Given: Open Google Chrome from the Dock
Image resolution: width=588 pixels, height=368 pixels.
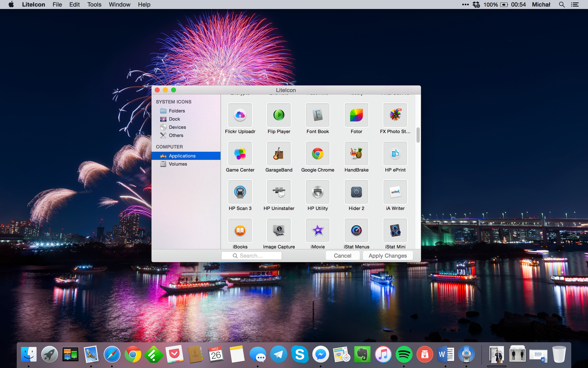Looking at the screenshot, I should pyautogui.click(x=133, y=355).
